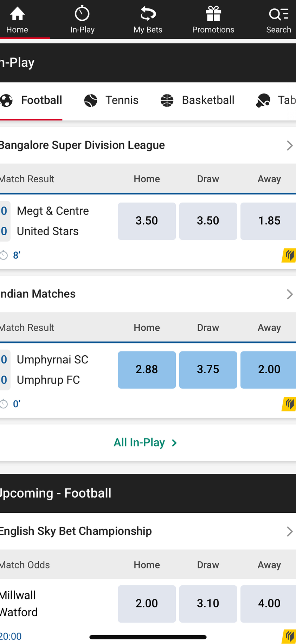Open stats badge for Millwall Watford match
This screenshot has height=644, width=296.
(x=289, y=636)
